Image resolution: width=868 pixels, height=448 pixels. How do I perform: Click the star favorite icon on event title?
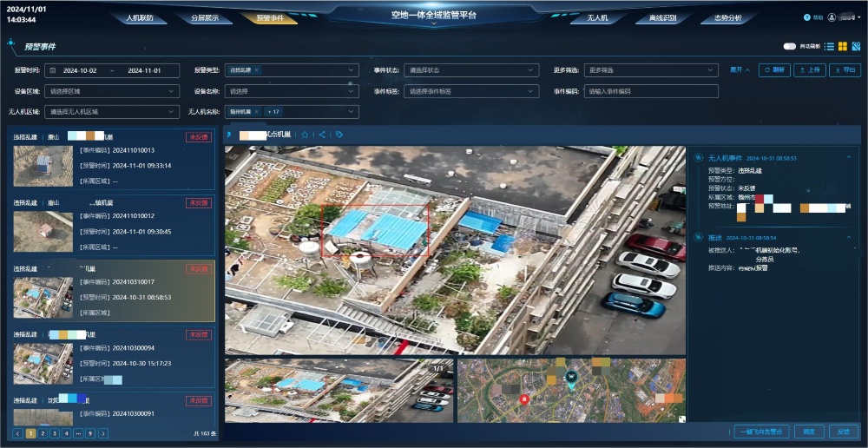pyautogui.click(x=305, y=135)
